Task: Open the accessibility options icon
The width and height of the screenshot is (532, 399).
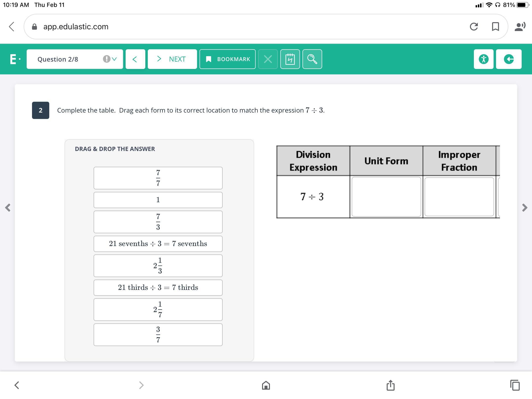Action: (x=483, y=59)
